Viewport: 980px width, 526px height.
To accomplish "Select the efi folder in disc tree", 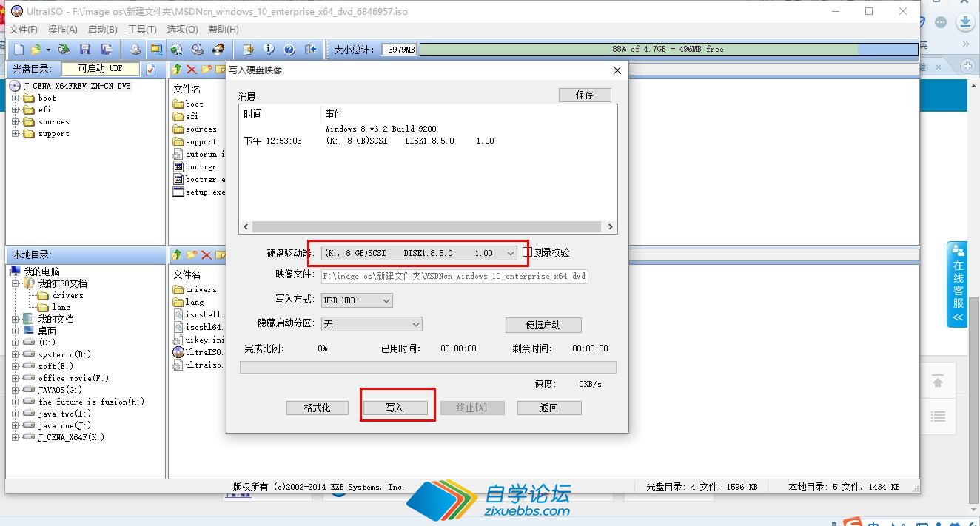I will (x=44, y=109).
